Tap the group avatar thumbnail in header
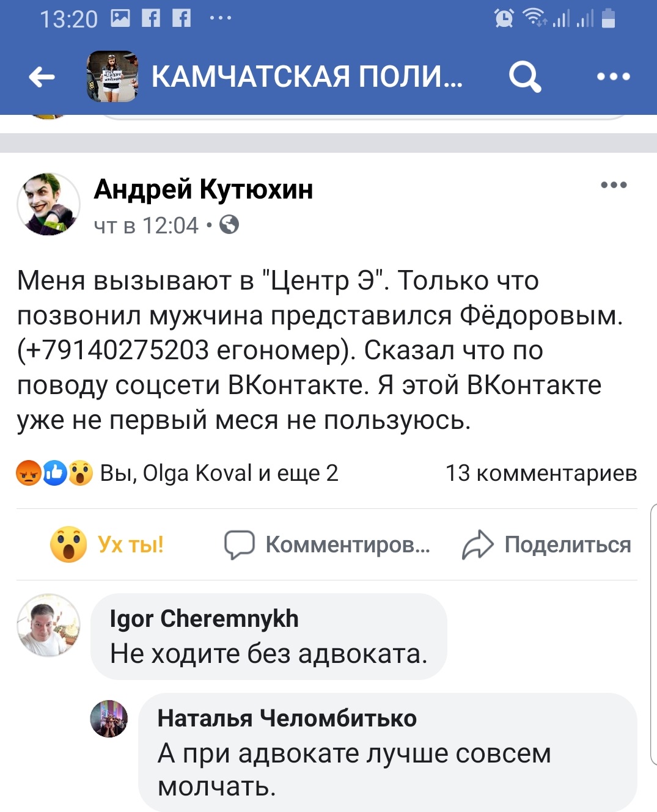The height and width of the screenshot is (812, 657). coord(112,76)
